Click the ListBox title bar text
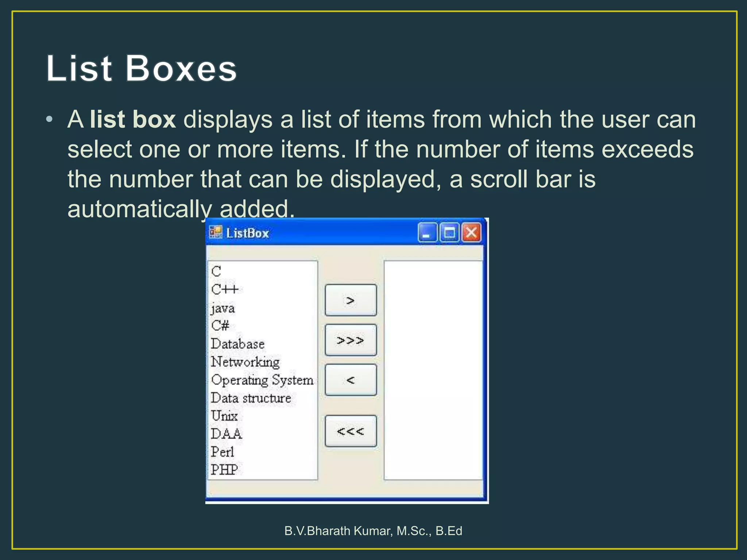Viewport: 747px width, 560px height. click(247, 233)
